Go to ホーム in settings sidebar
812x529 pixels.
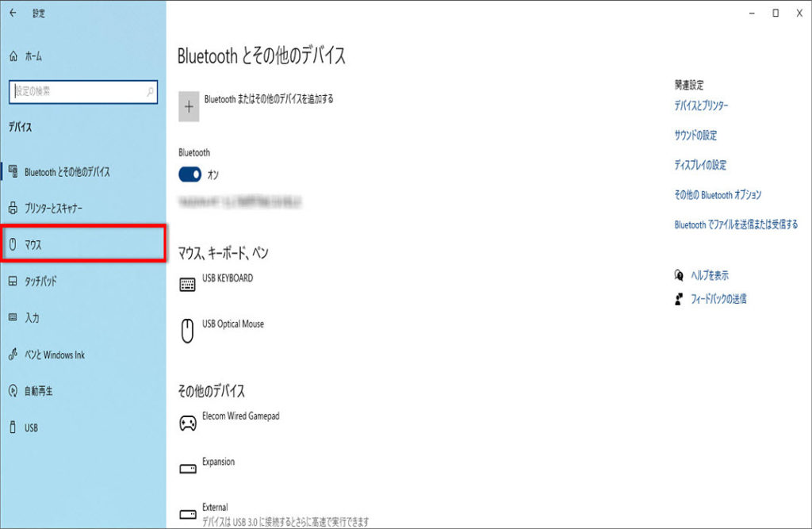coord(33,56)
